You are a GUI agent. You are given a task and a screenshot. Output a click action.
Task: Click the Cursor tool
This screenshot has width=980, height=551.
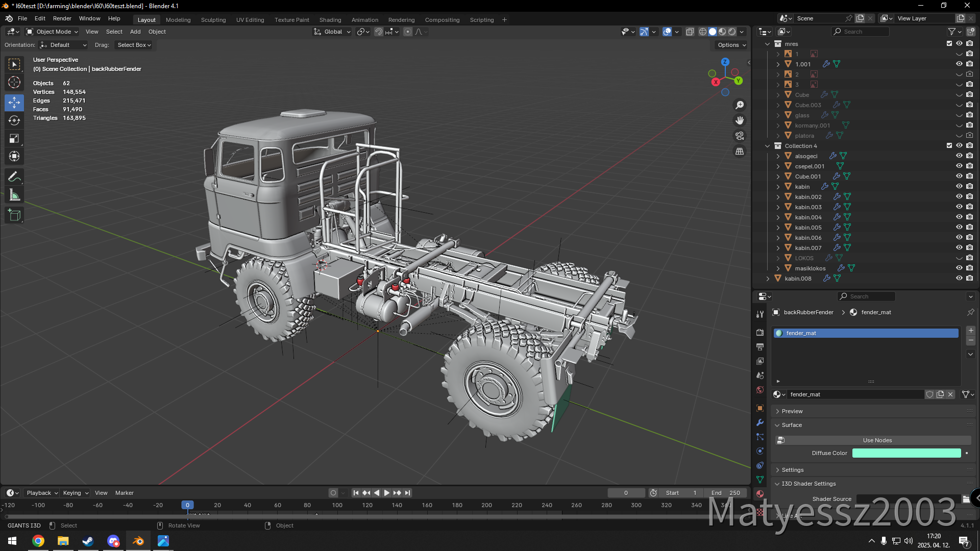pyautogui.click(x=14, y=82)
